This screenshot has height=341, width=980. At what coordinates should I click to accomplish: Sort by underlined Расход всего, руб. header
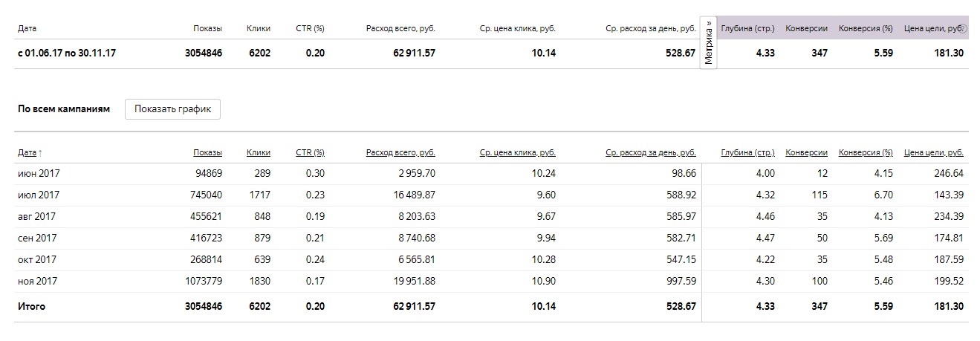(x=400, y=152)
